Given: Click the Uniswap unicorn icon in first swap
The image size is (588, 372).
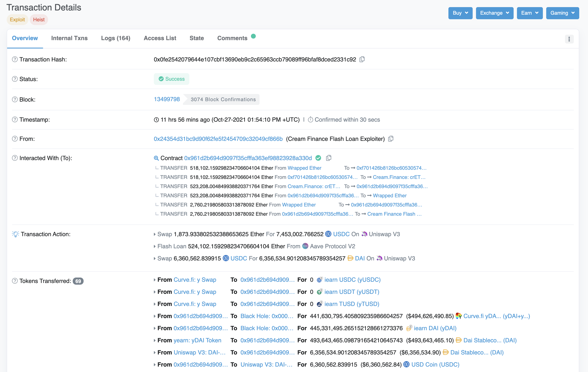Looking at the screenshot, I should tap(364, 234).
